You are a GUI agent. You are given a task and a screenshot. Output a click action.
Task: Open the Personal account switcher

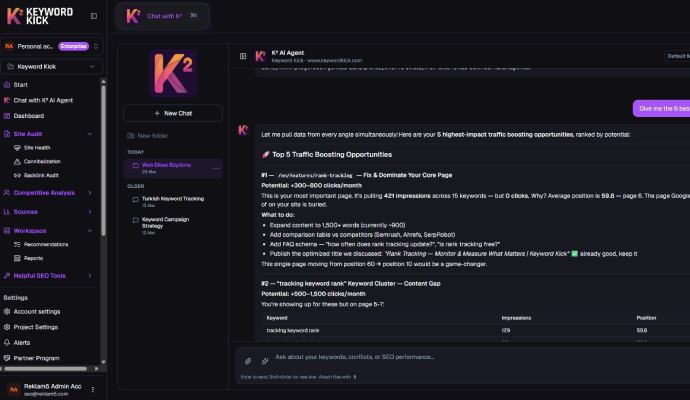[52, 46]
